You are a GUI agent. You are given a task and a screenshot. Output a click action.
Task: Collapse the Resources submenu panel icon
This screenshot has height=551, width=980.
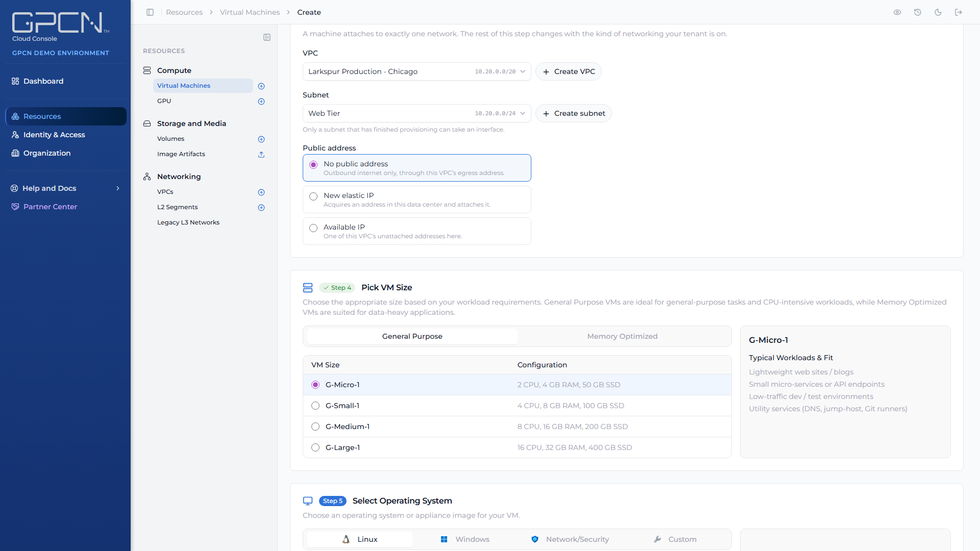(x=267, y=37)
